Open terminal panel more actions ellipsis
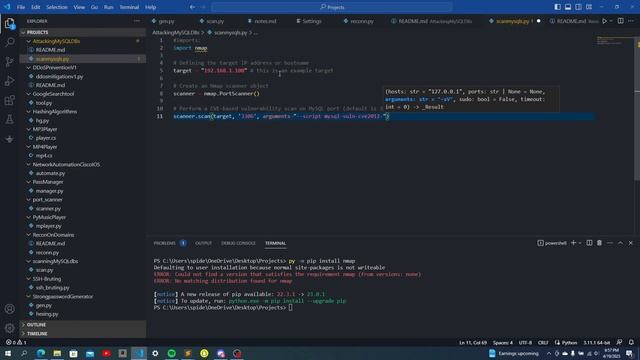This screenshot has width=640, height=360. pyautogui.click(x=610, y=243)
